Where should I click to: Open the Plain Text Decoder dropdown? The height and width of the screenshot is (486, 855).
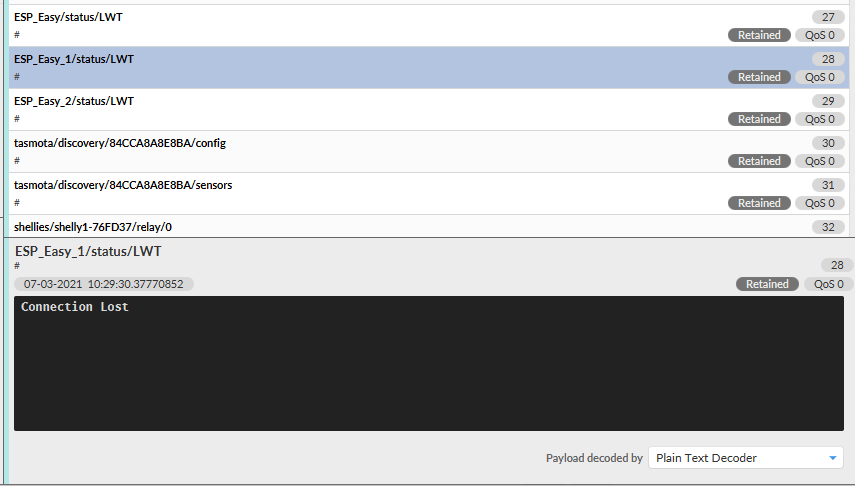pyautogui.click(x=745, y=458)
